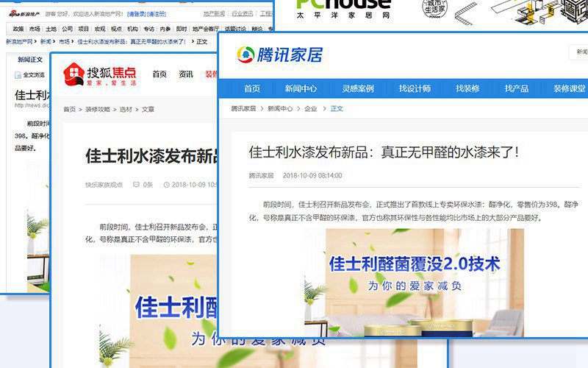Click 装修攻略 breadcrumb in Sohu Focus page
588x368 pixels.
coord(98,109)
